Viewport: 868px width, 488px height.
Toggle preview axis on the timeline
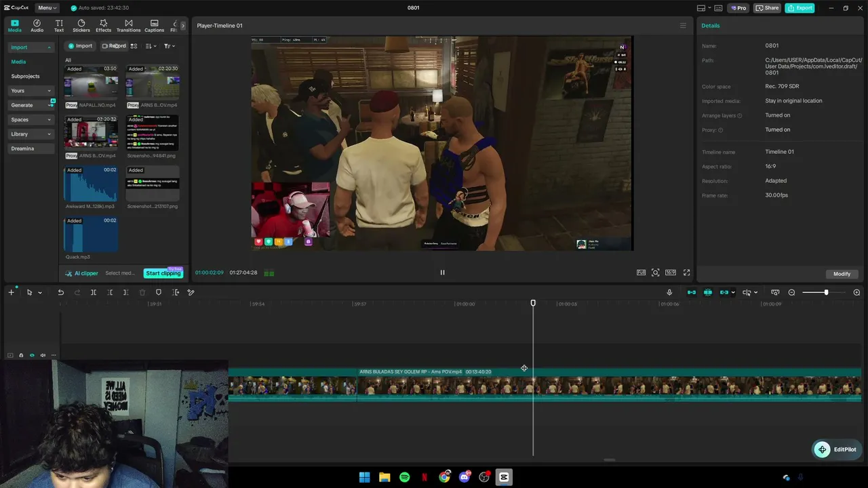[747, 292]
